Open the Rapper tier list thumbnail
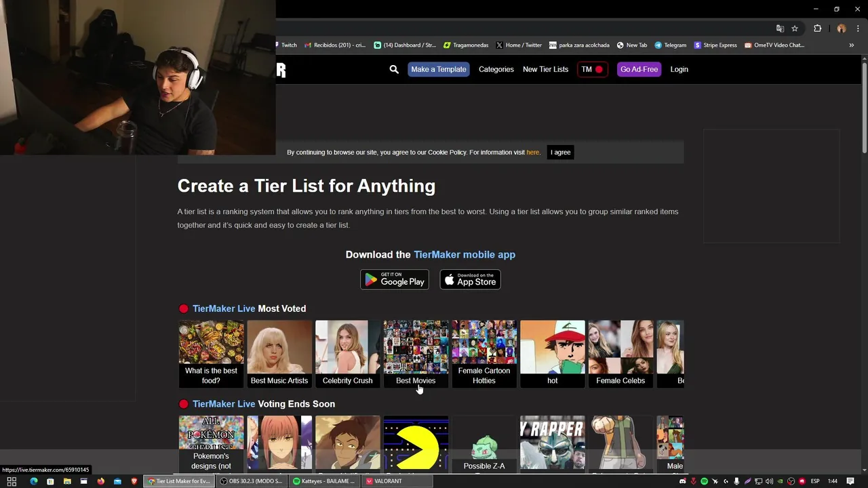Screen dimensions: 868x488 [552, 444]
